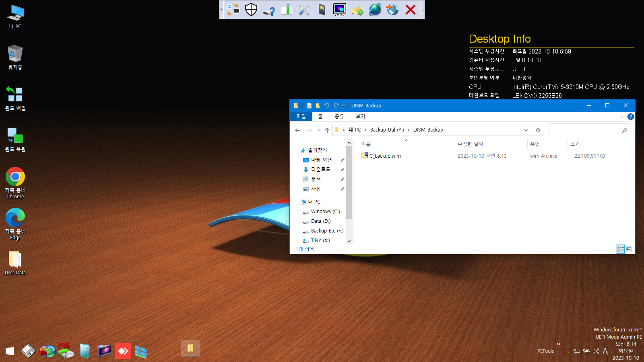
Task: Open Chrome desktop shortcut
Action: (x=15, y=183)
